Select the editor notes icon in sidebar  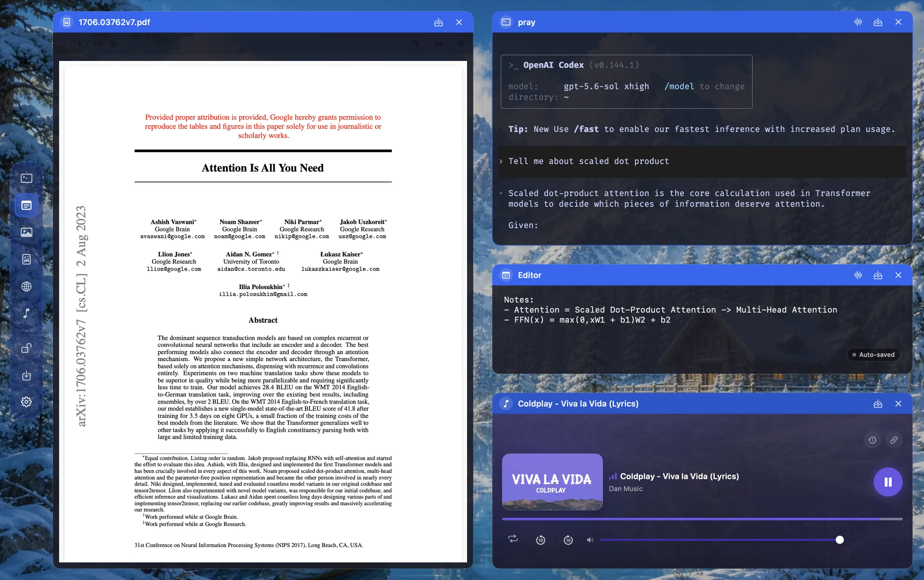26,205
